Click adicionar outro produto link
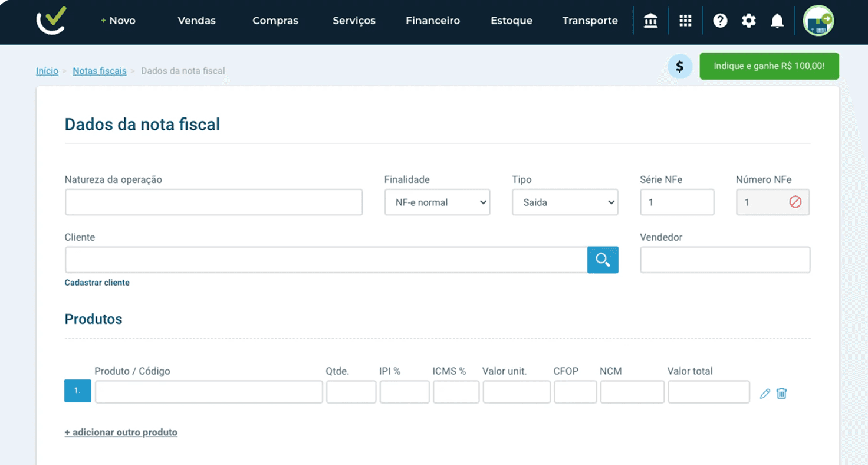 tap(121, 433)
